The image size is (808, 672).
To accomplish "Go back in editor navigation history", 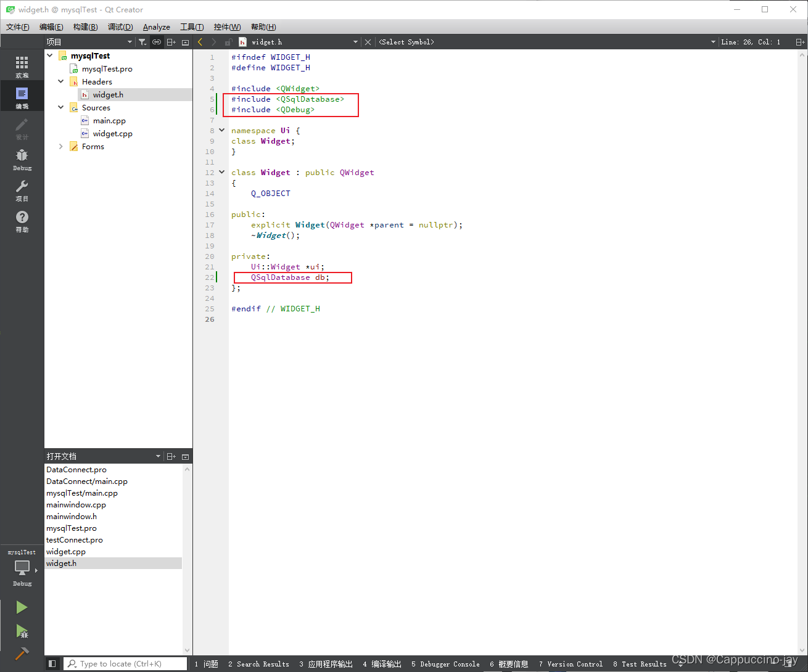I will (200, 42).
